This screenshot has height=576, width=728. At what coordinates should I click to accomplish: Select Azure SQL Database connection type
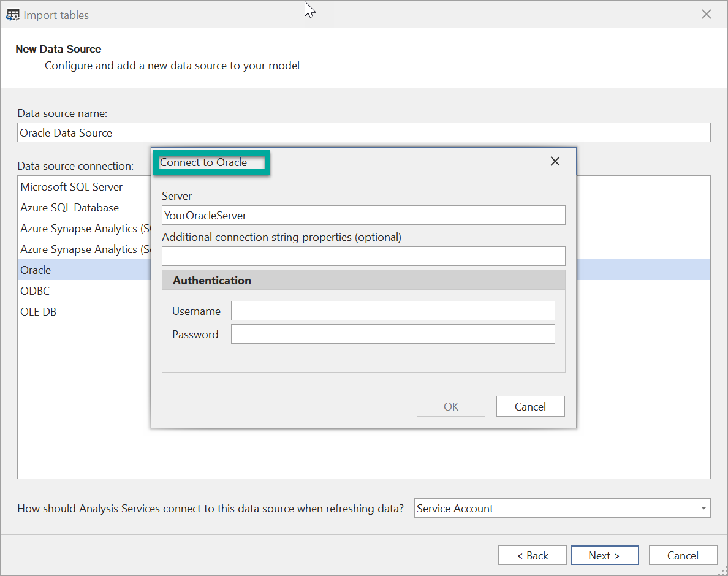69,208
